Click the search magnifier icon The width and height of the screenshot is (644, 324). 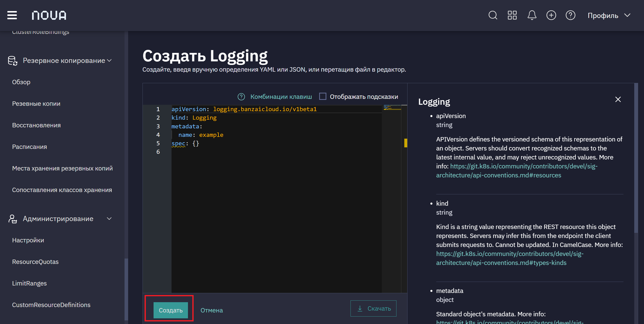point(493,15)
